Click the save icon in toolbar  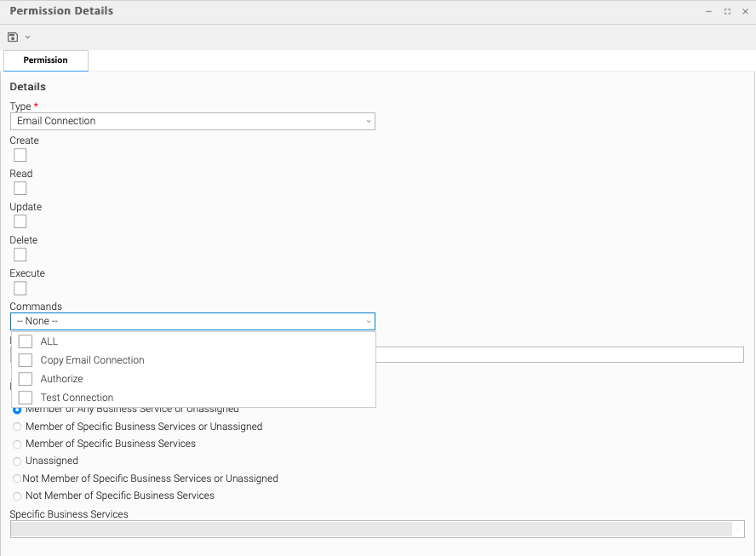point(13,37)
